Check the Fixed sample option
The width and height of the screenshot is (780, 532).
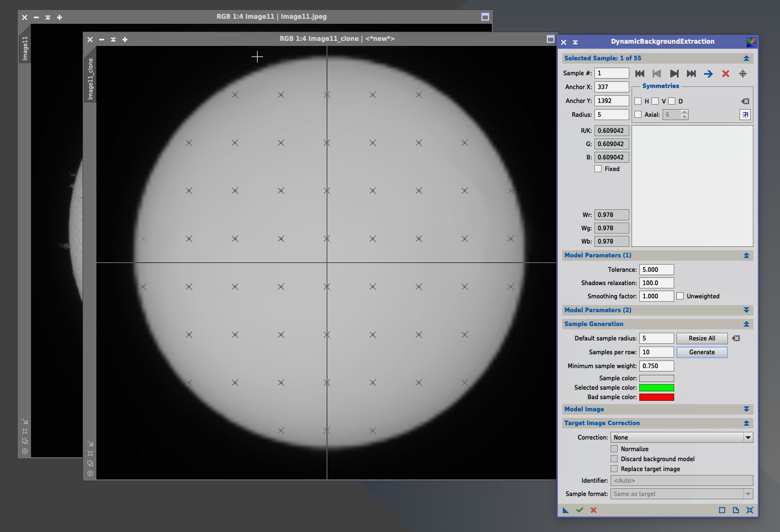[x=598, y=169]
